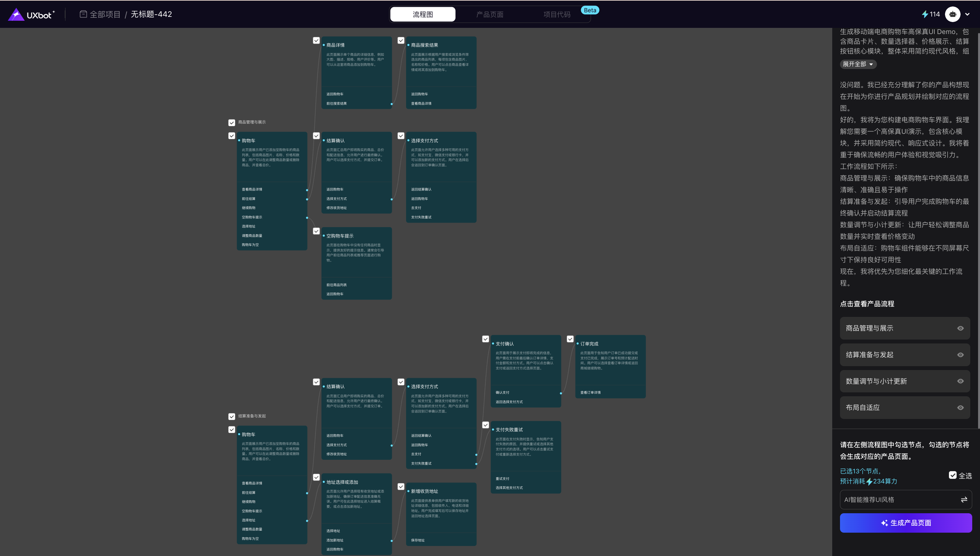Click eye icon for 商品管理与展示

pyautogui.click(x=960, y=329)
